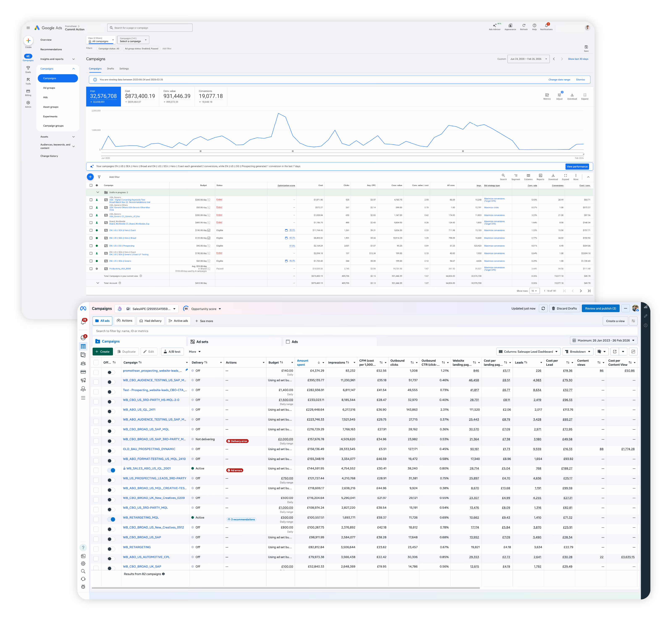Click the Meta table horizontal scrollbar
Screen dimensions: 672x621
[x=286, y=588]
